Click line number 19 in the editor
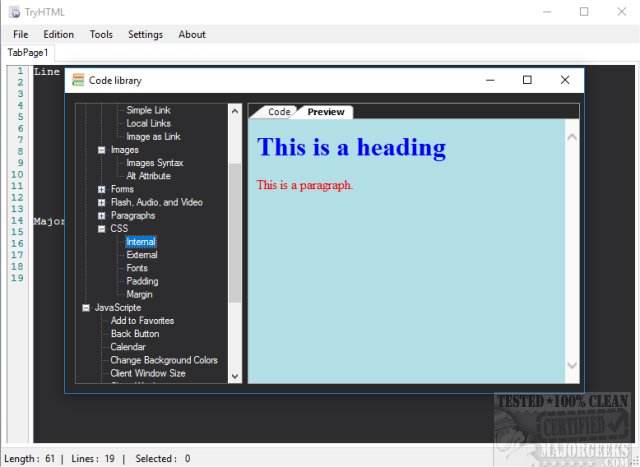The image size is (640, 467). coord(17,278)
